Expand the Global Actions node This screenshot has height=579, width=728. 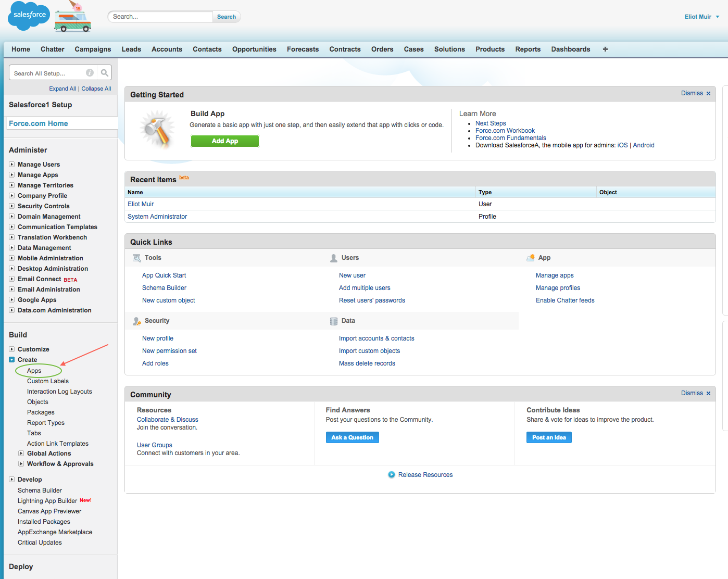pos(21,454)
